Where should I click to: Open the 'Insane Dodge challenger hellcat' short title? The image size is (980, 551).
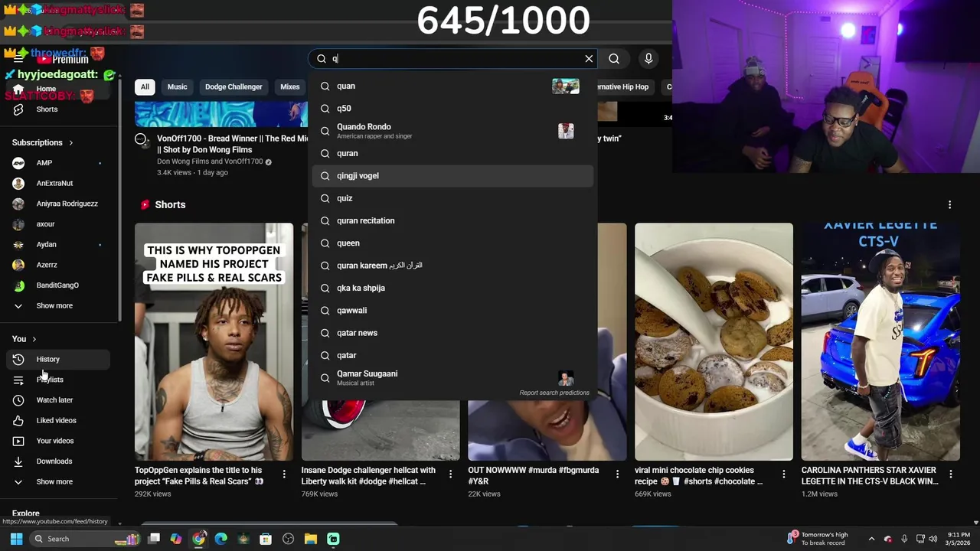pos(369,476)
